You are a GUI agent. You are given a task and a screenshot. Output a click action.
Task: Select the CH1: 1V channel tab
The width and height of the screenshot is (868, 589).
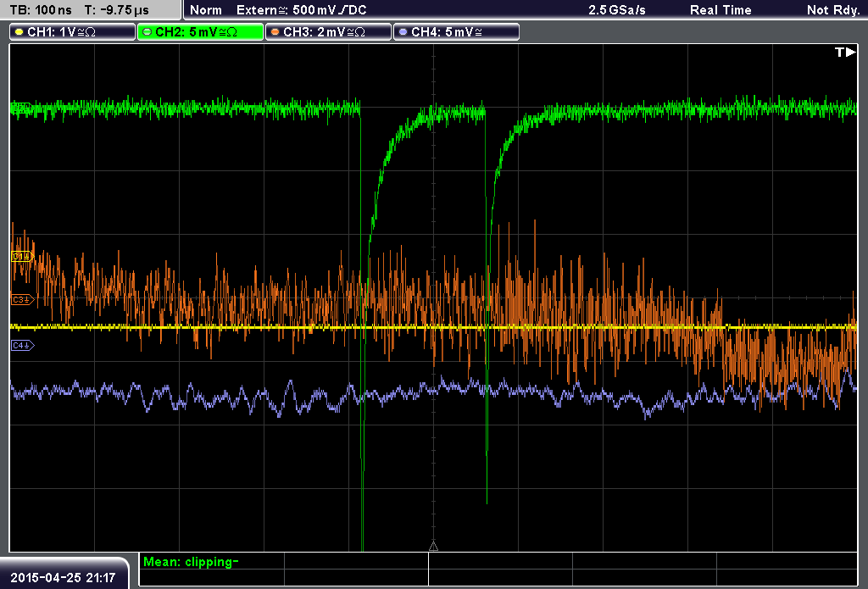[73, 32]
